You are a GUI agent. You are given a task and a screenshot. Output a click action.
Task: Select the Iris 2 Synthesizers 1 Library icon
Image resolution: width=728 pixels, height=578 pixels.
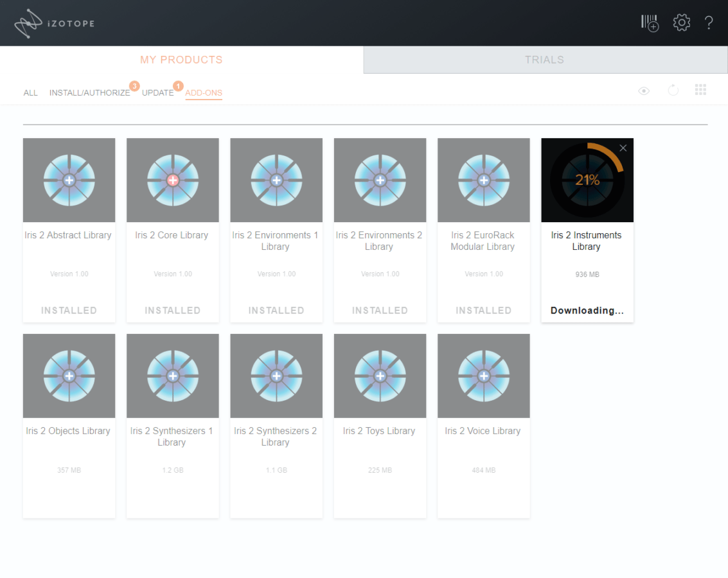[x=172, y=376]
